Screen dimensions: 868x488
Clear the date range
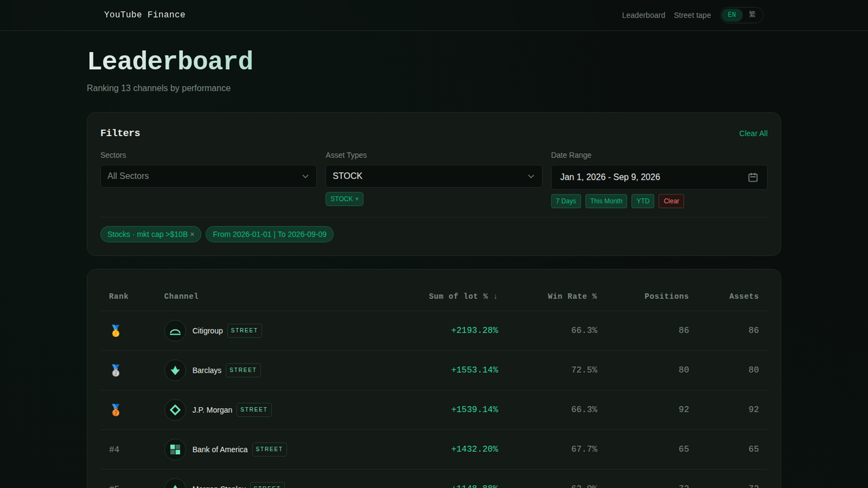[x=671, y=201]
